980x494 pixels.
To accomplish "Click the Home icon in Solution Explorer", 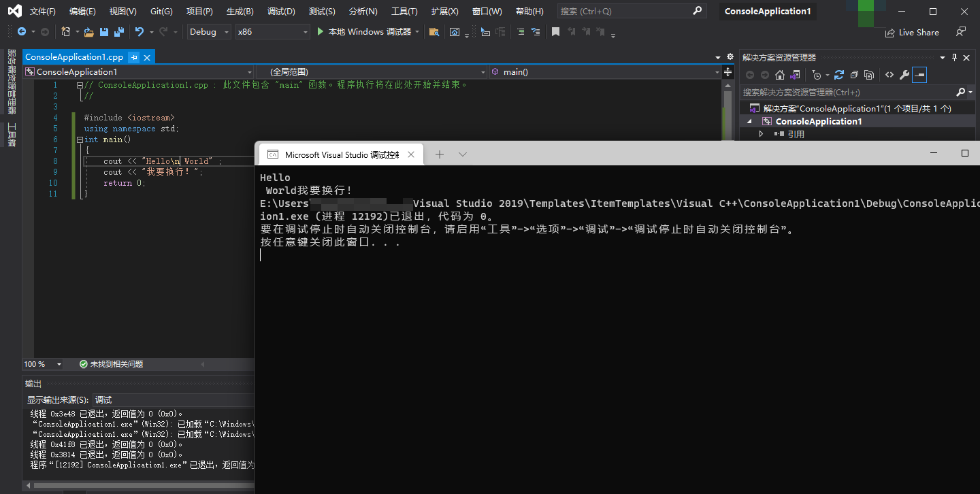I will click(780, 75).
